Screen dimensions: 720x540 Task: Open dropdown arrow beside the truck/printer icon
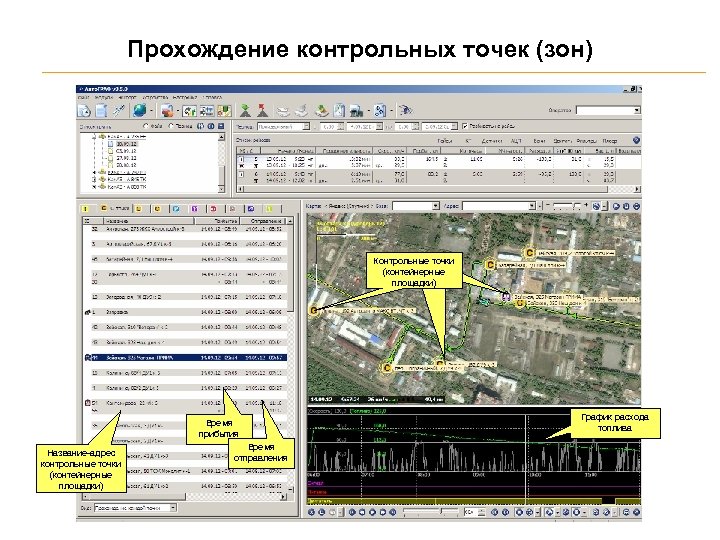368,111
